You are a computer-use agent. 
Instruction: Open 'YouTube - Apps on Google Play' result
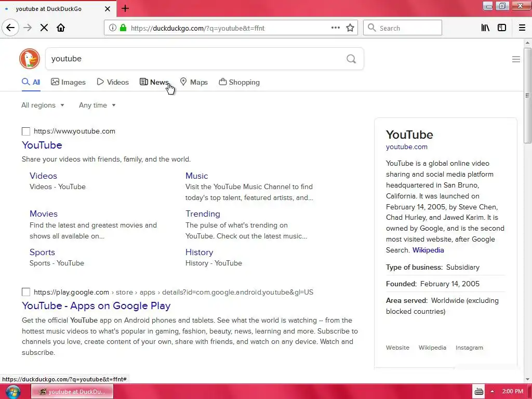(96, 305)
